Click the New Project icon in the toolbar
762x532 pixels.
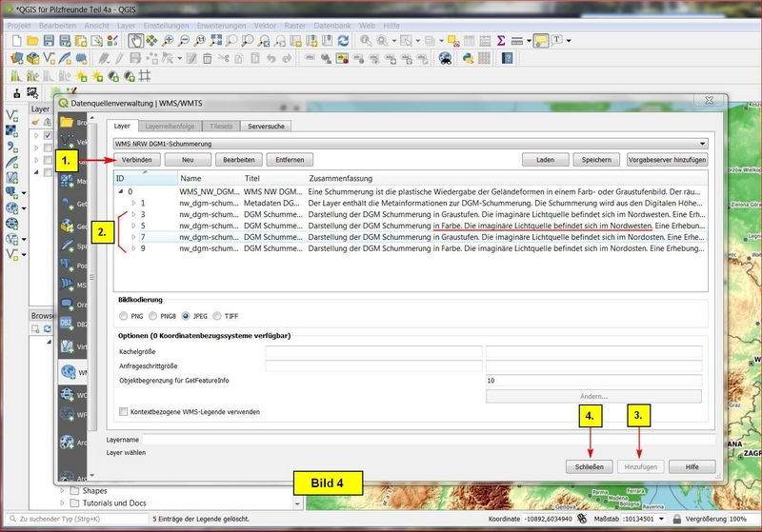coord(16,41)
